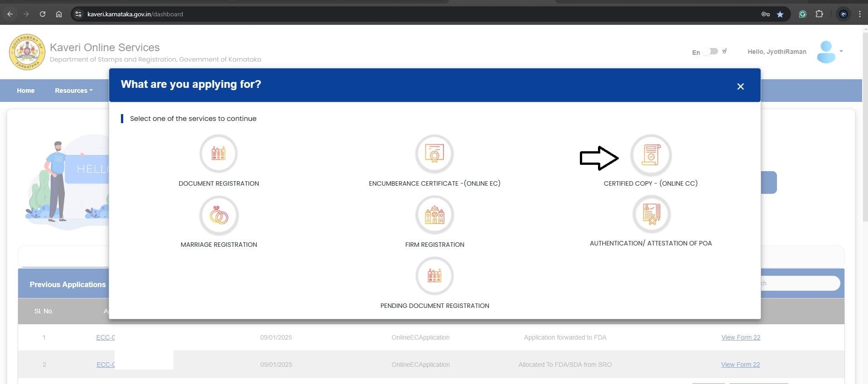Open the Firm Registration service icon
The height and width of the screenshot is (384, 868).
[434, 215]
